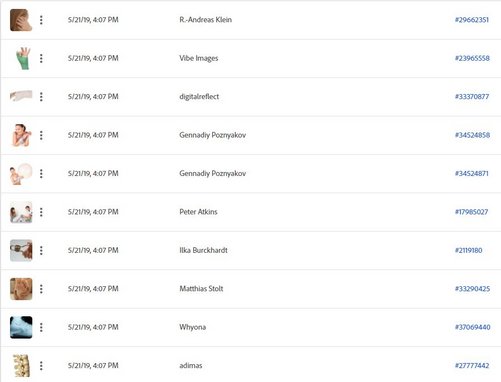Open more options for R.-Andreas Klein row
501x382 pixels.
[41, 20]
